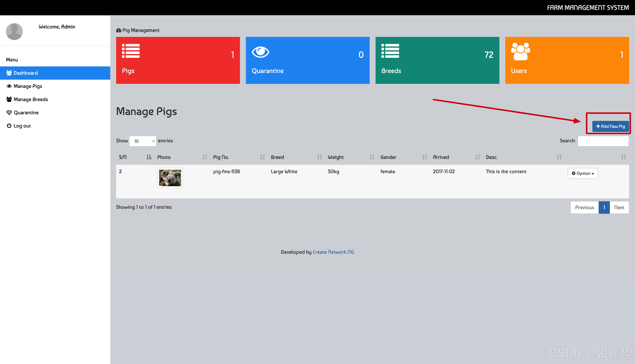Screen dimensions: 635x364
Task: Open the Show entries count dropdown
Action: point(143,141)
